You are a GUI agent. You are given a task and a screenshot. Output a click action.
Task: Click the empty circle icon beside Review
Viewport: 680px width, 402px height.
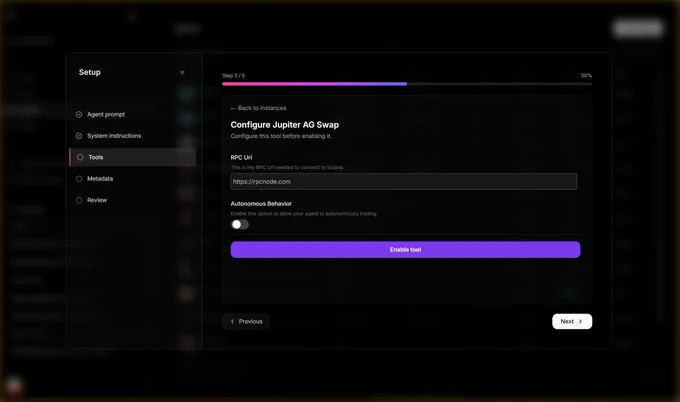[79, 200]
